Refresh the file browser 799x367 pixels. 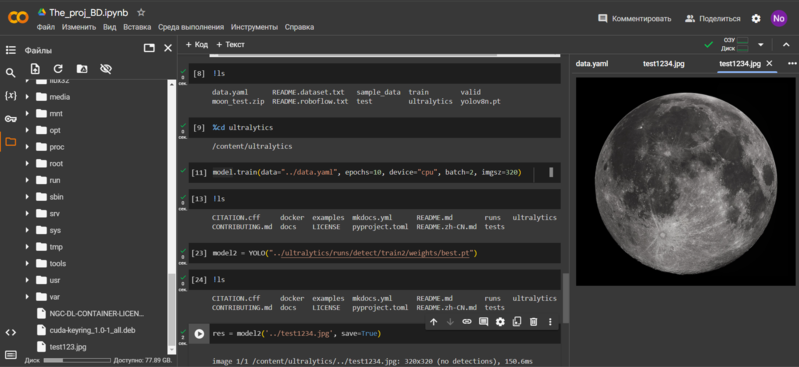(x=58, y=69)
